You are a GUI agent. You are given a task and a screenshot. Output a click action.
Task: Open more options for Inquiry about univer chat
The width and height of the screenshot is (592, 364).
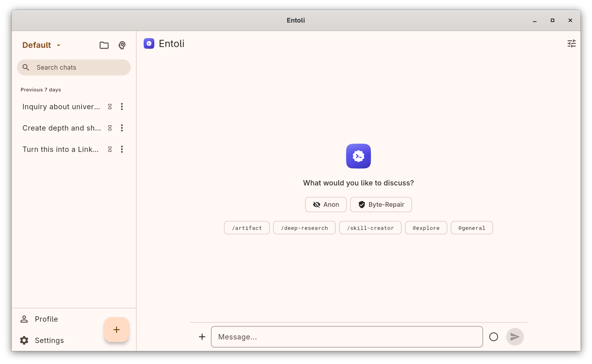click(x=122, y=107)
